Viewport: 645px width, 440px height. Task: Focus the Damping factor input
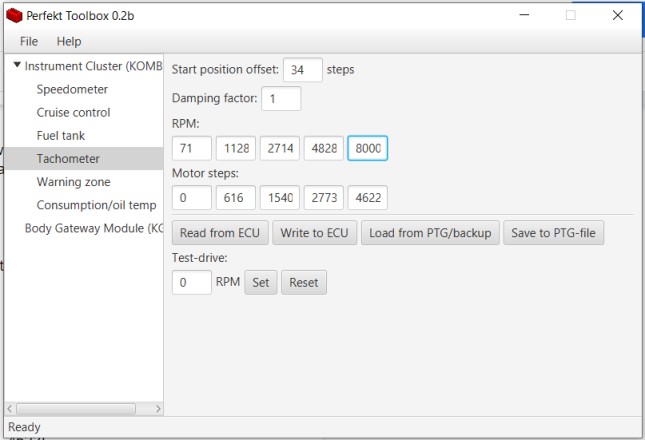click(281, 98)
